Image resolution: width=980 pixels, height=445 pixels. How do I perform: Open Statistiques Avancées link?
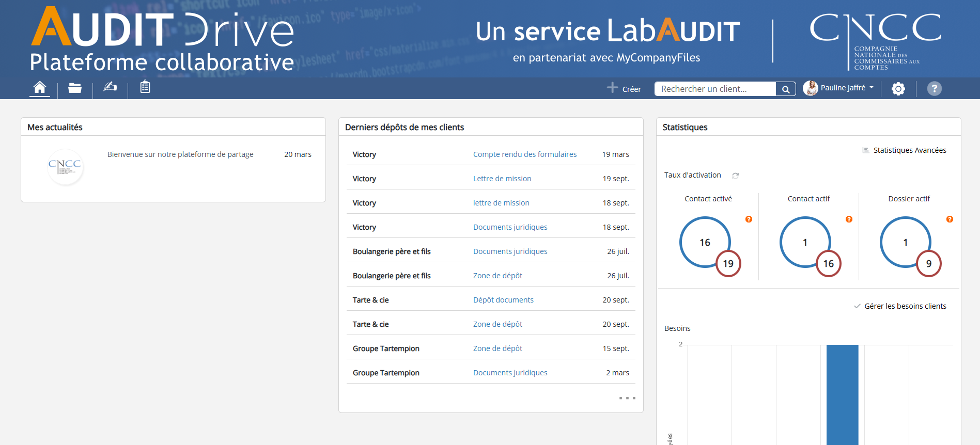pos(910,150)
